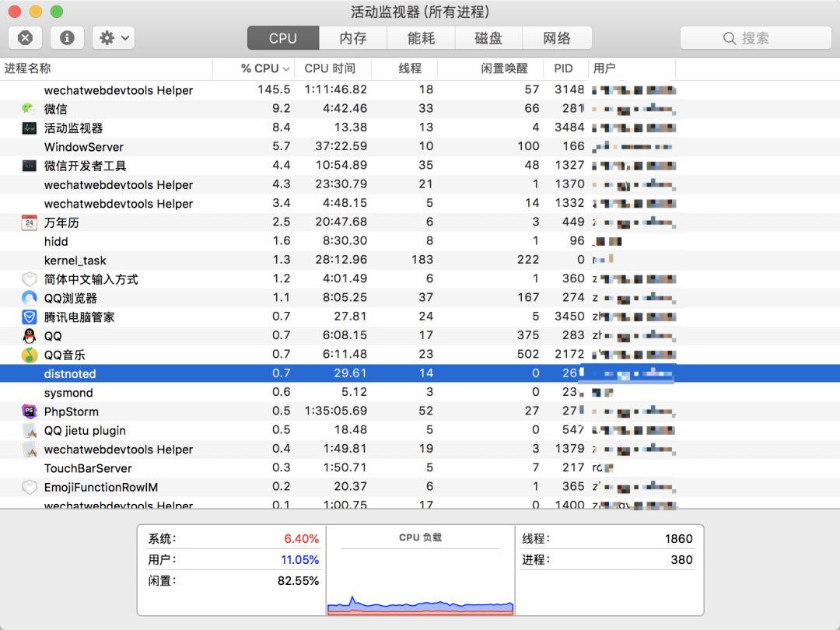Click the quit process (X) toolbar button
840x630 pixels.
(25, 38)
